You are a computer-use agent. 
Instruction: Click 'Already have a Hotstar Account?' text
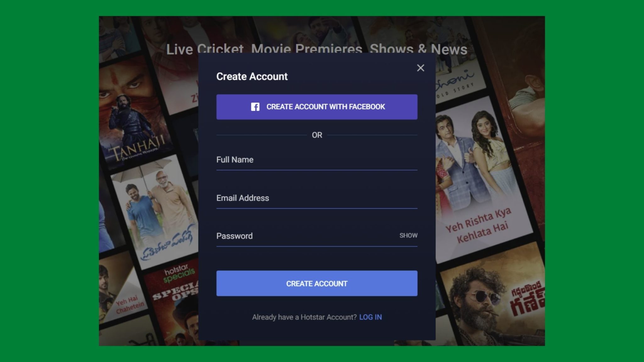(304, 317)
